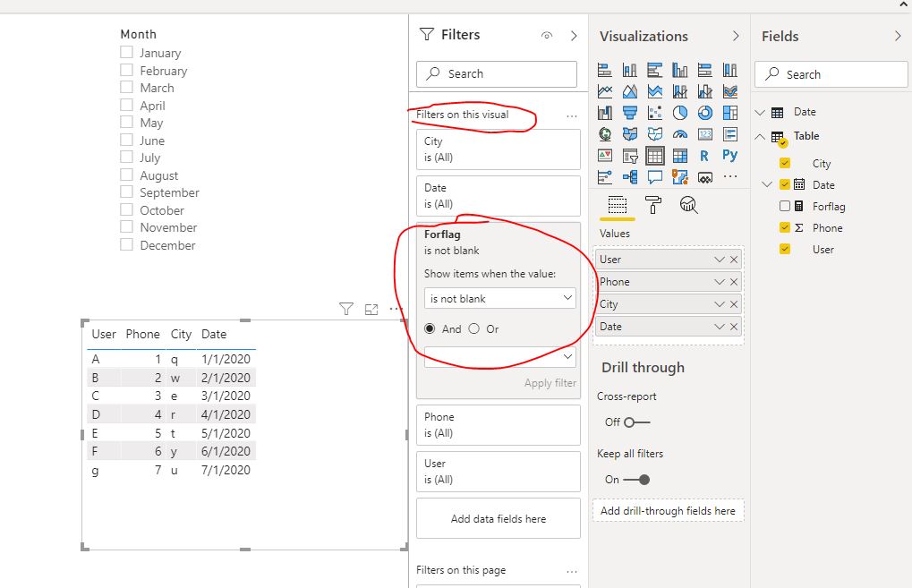Toggle filter pane visibility eye icon
Image resolution: width=912 pixels, height=588 pixels.
click(x=547, y=36)
